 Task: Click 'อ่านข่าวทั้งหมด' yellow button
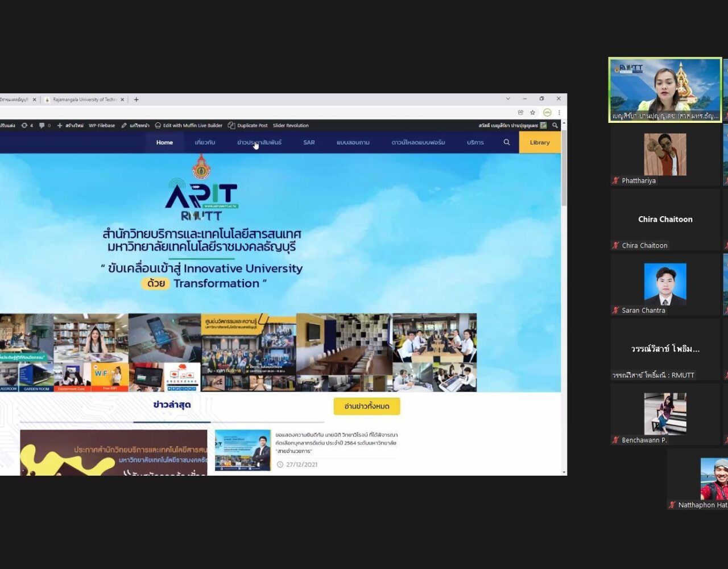coord(367,406)
